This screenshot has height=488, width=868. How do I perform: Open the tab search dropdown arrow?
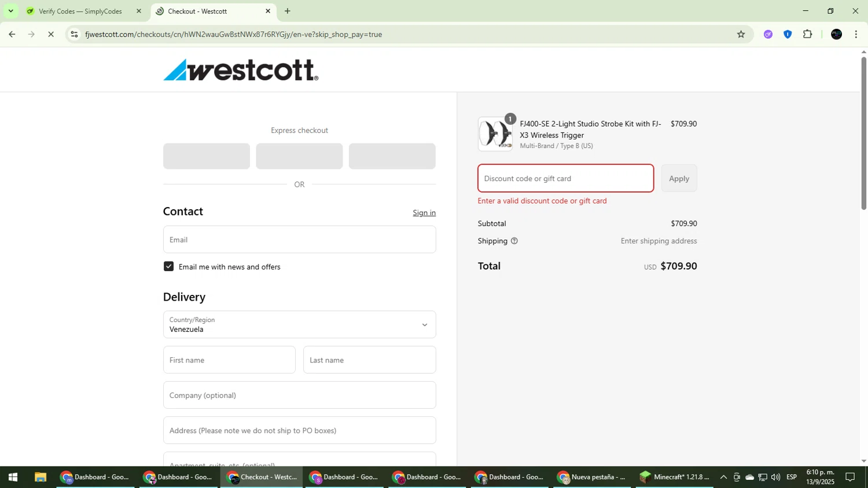click(x=10, y=11)
